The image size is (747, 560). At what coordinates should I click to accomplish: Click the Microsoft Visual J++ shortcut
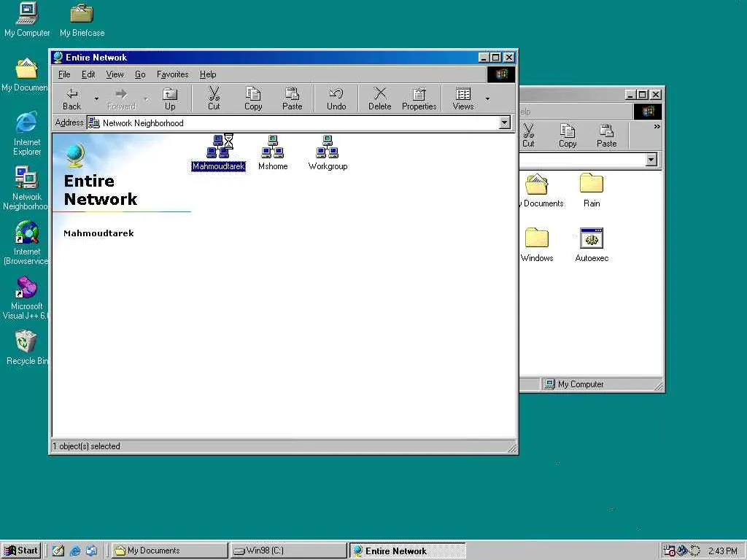point(26,297)
